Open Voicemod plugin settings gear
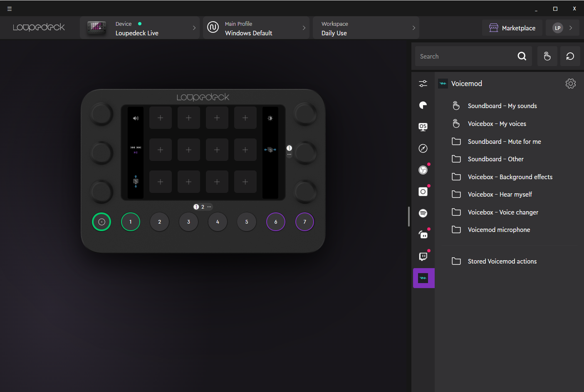Image resolution: width=584 pixels, height=392 pixels. tap(571, 84)
